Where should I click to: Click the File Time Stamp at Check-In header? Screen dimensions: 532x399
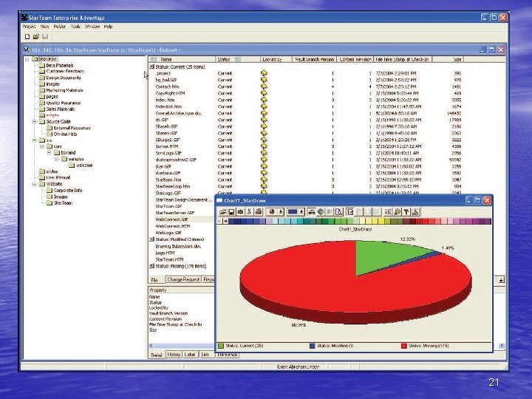pyautogui.click(x=403, y=59)
